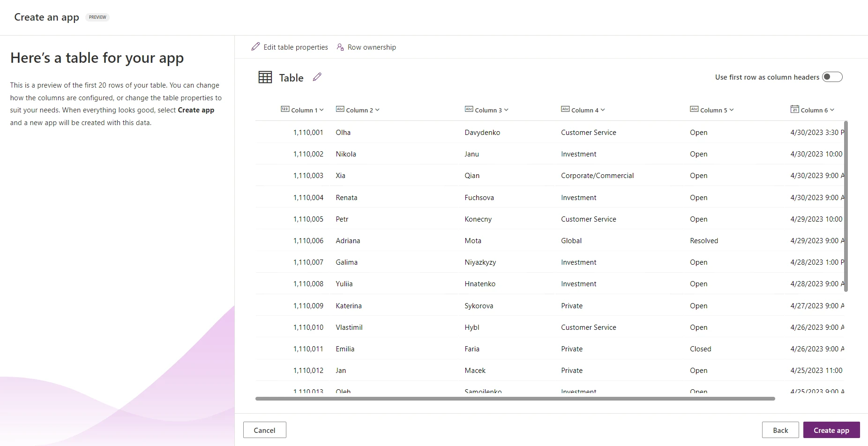Click the pencil icon to rename the Table
The image size is (868, 446).
(x=317, y=77)
